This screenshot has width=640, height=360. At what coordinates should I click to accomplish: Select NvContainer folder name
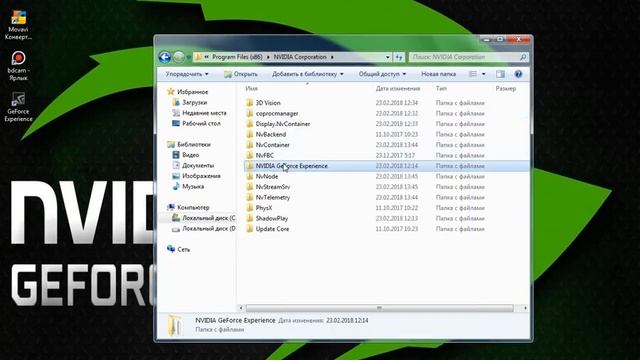tap(273, 145)
